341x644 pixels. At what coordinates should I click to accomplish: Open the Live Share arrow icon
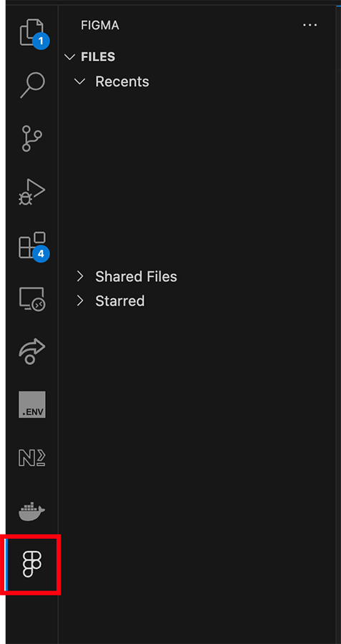pyautogui.click(x=32, y=351)
